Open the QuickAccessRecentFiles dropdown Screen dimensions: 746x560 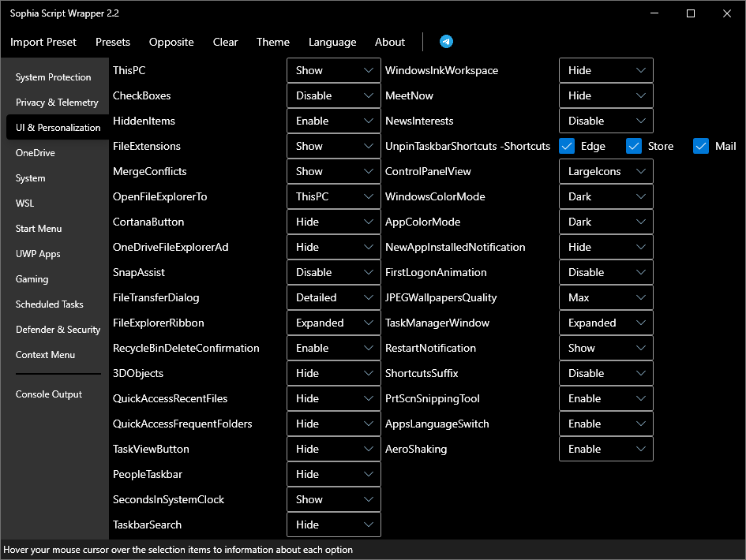pyautogui.click(x=333, y=398)
